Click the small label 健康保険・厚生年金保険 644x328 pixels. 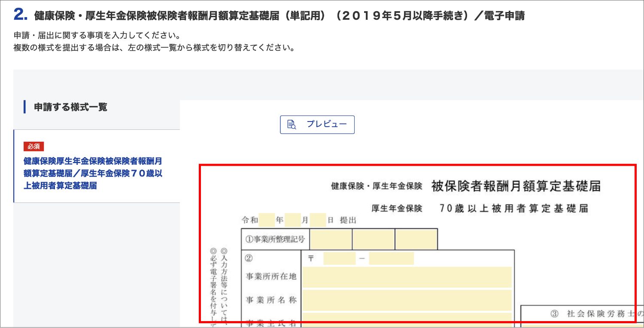377,186
